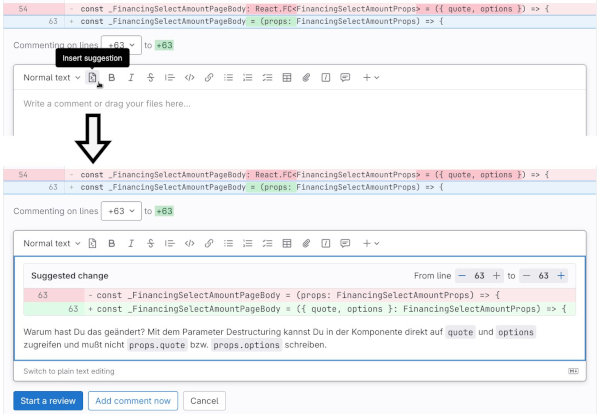The image size is (600, 414).
Task: Increase the From line value with plus
Action: [496, 275]
